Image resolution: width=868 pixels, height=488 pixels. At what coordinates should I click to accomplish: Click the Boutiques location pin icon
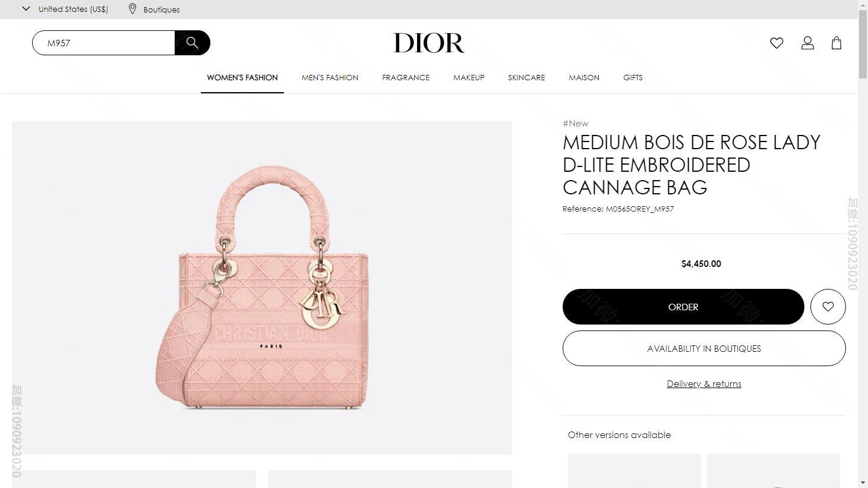(x=132, y=9)
